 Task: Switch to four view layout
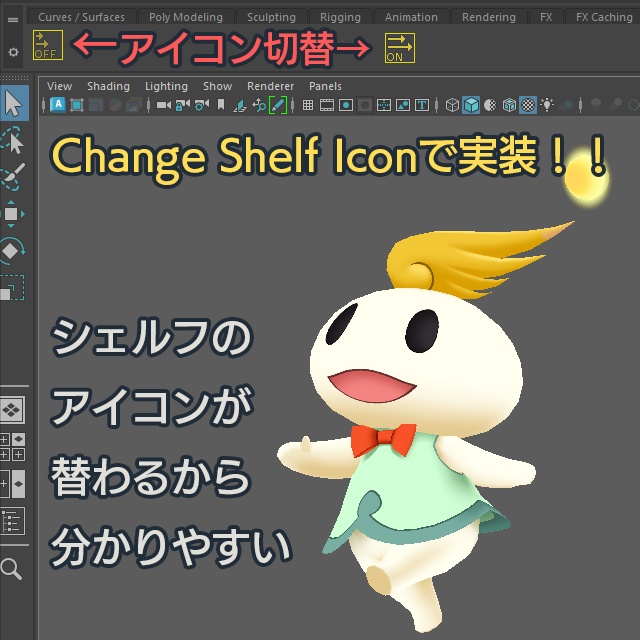click(12, 447)
